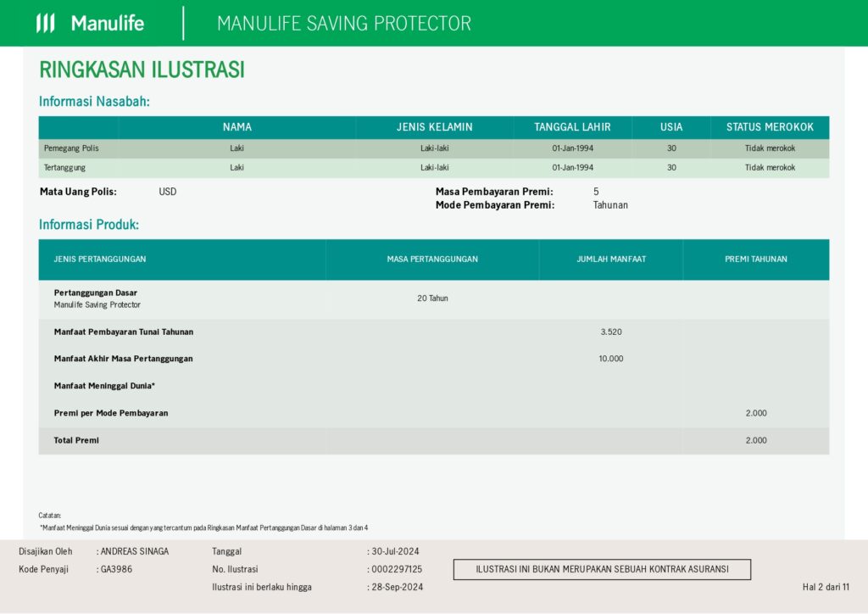Click the NAMA column header
Screen dimensions: 868x614
pyautogui.click(x=237, y=127)
